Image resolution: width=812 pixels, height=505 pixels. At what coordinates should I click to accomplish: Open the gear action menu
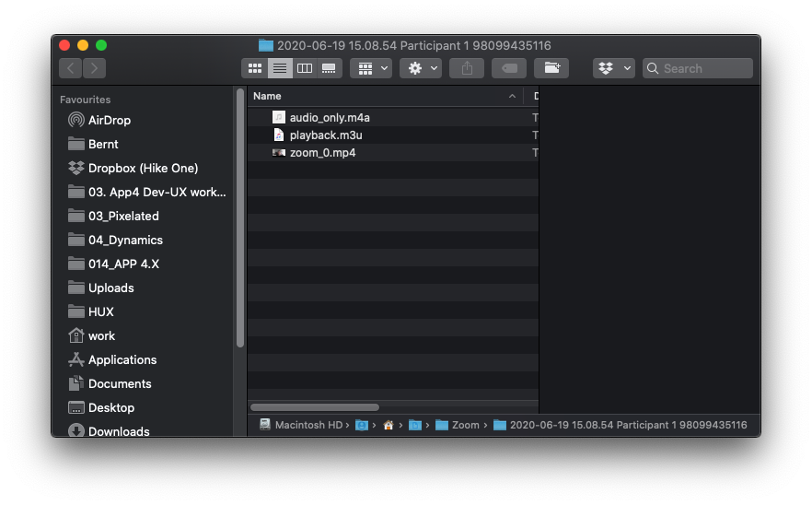click(421, 68)
